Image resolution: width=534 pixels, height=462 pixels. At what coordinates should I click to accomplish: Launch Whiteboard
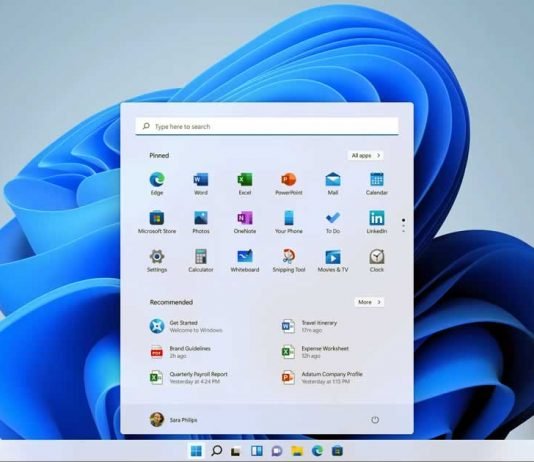245,260
